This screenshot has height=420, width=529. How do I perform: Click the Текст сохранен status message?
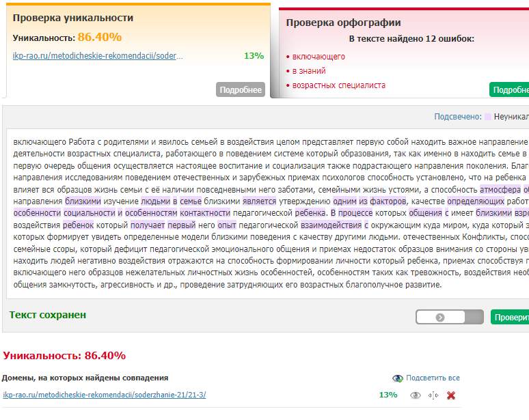[48, 315]
